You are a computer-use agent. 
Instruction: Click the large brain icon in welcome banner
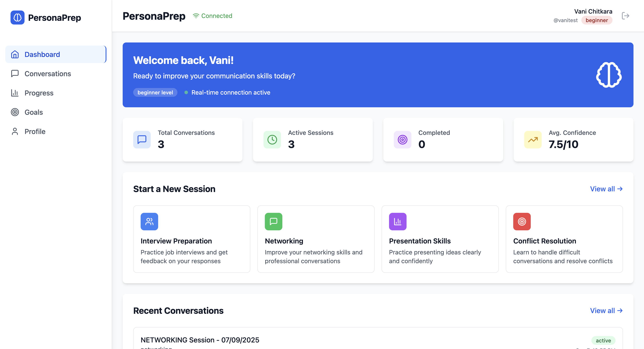[609, 75]
